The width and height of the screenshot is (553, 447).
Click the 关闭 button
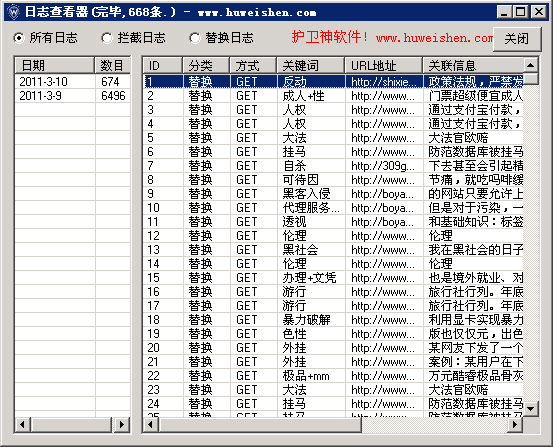point(517,39)
